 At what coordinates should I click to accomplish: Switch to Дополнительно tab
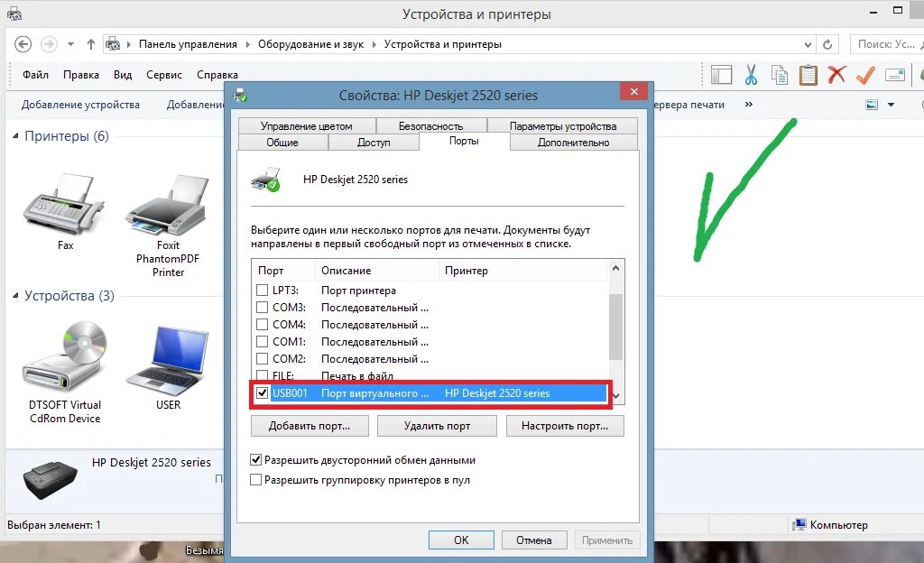(x=573, y=143)
